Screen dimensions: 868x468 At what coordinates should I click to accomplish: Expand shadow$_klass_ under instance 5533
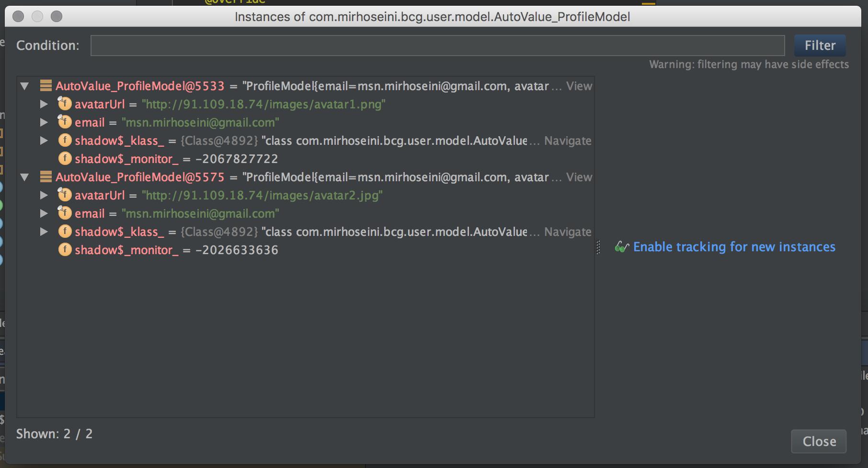coord(44,140)
